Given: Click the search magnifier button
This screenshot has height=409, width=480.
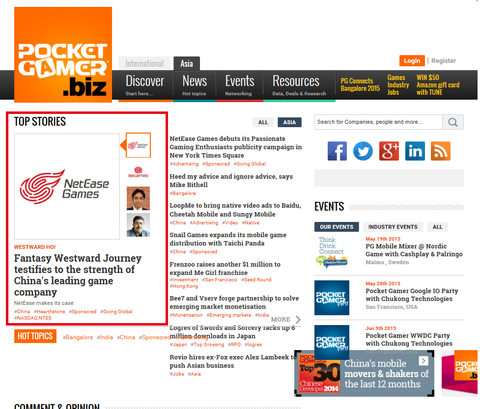Looking at the screenshot, I should tap(453, 122).
